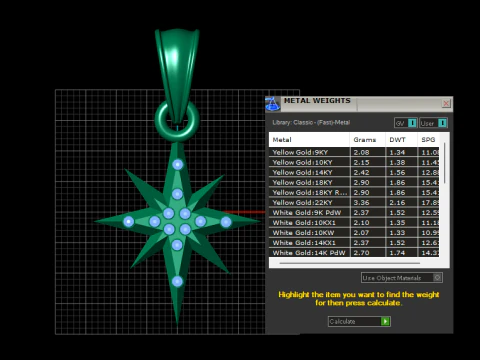Toggle the GV library switch

tap(406, 123)
